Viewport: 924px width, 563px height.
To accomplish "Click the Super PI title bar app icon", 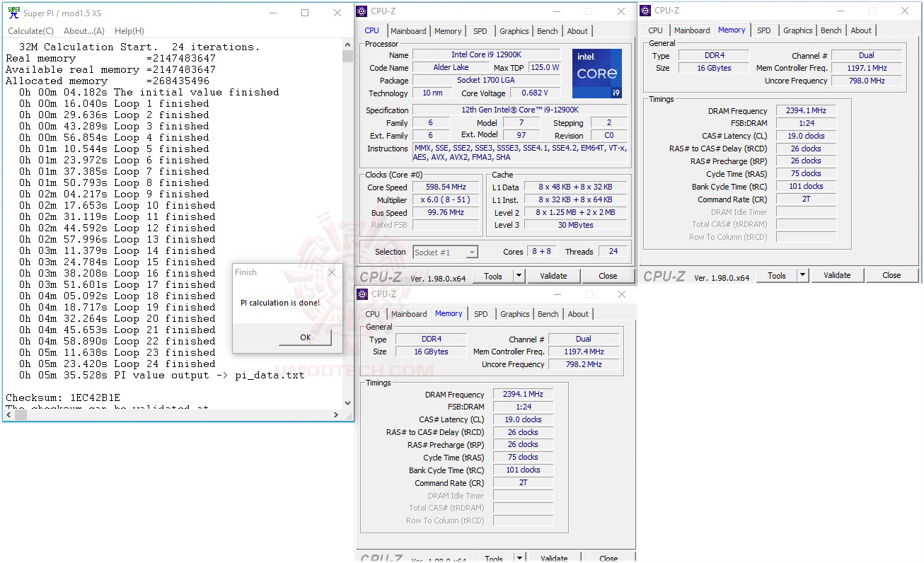I will [13, 13].
